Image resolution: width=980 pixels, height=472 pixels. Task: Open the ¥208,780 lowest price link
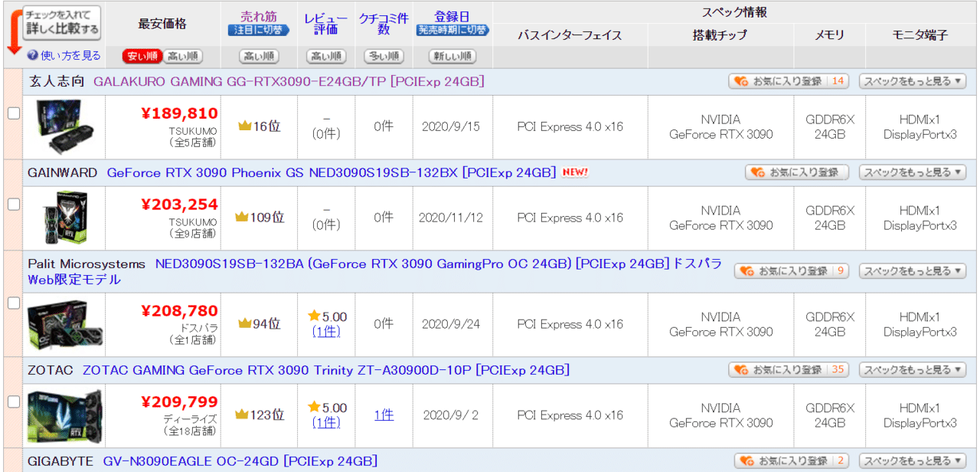click(179, 310)
